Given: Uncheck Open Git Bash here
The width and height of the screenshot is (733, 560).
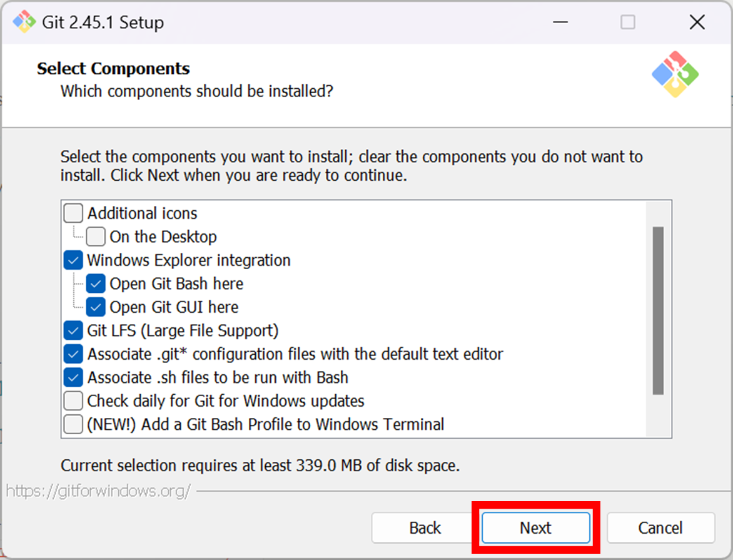Looking at the screenshot, I should (96, 283).
